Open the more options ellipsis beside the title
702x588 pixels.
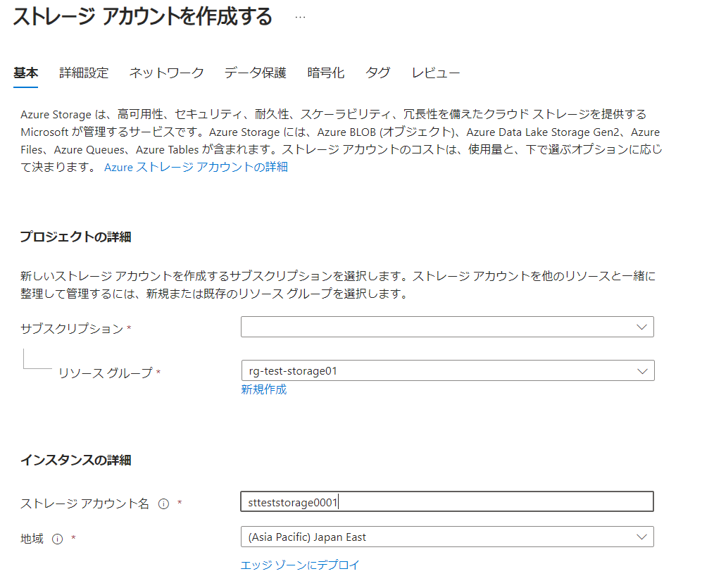[300, 18]
